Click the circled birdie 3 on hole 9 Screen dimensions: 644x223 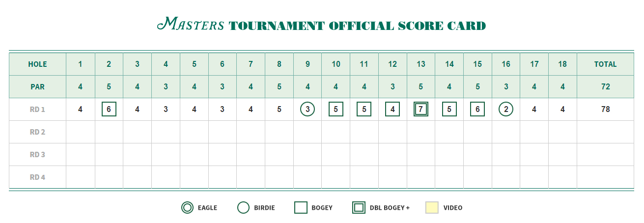307,110
